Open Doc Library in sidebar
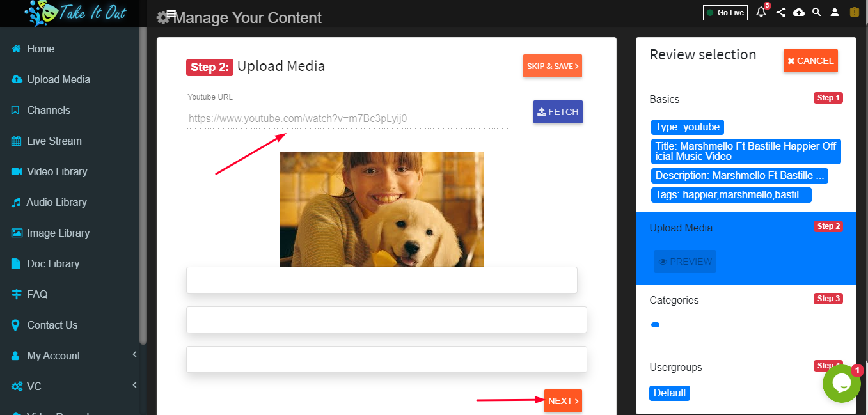Viewport: 868px width, 415px height. point(53,263)
